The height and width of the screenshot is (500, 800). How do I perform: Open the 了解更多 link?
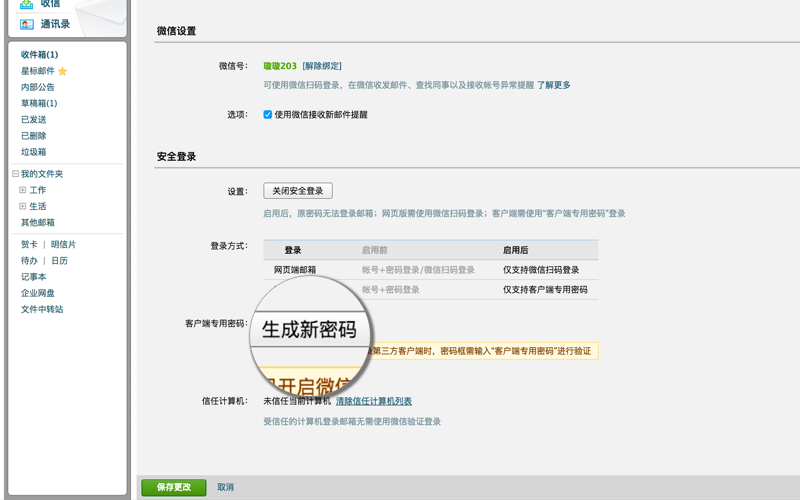click(x=553, y=85)
